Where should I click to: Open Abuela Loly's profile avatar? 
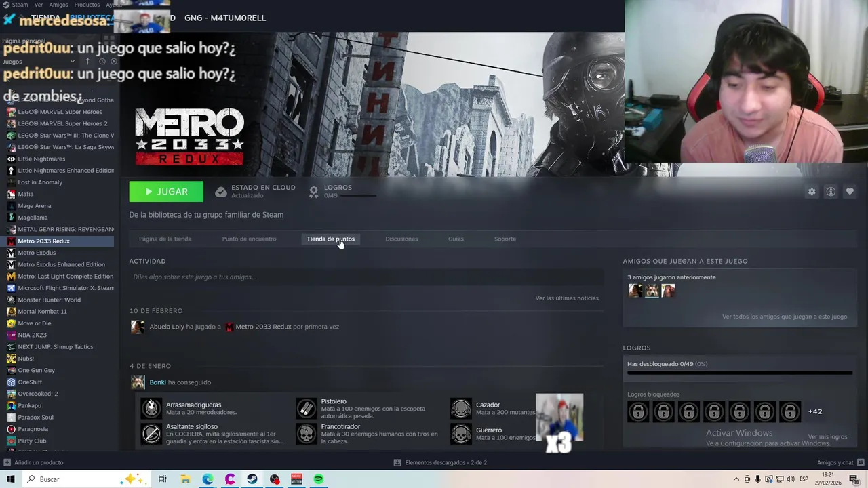(x=138, y=327)
